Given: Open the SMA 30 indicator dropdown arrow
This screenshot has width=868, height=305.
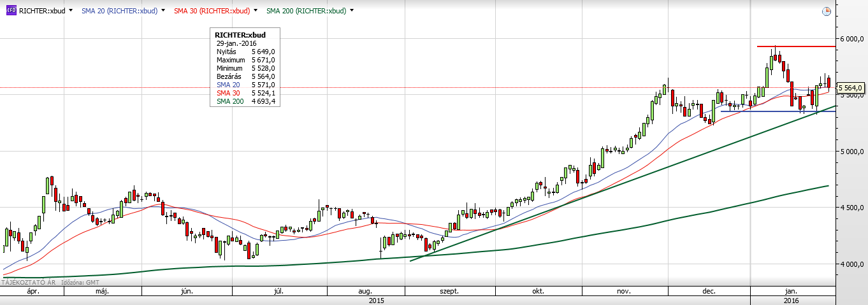Looking at the screenshot, I should click(256, 11).
